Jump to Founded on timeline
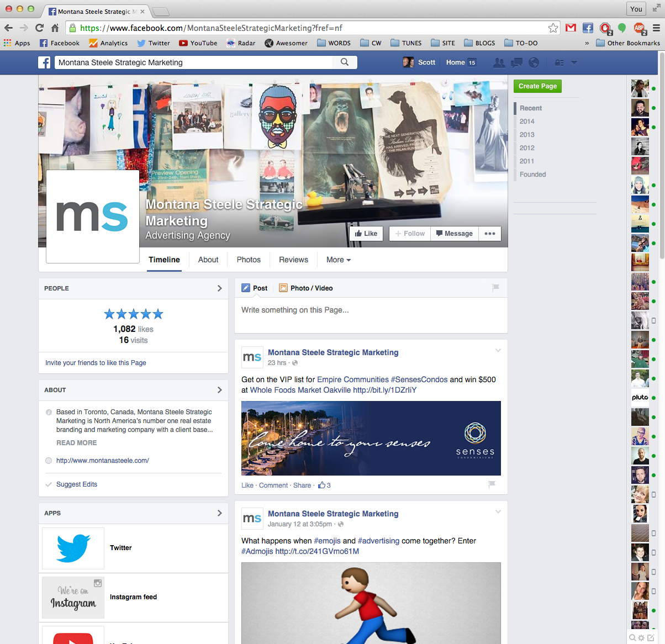The image size is (665, 644). pyautogui.click(x=532, y=175)
